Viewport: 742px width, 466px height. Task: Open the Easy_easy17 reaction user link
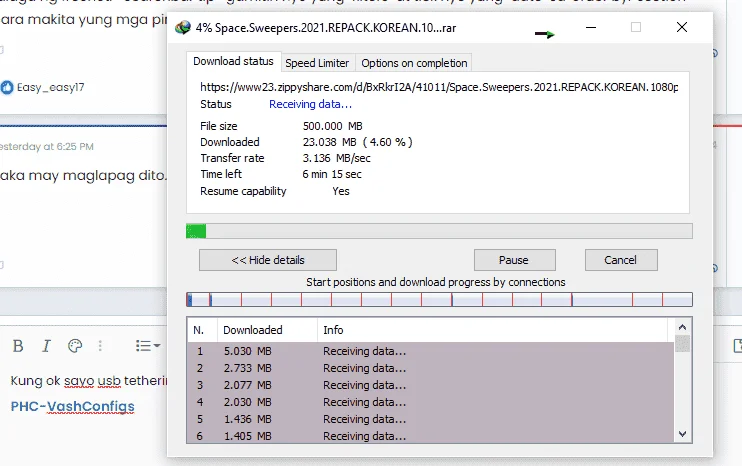[x=51, y=88]
